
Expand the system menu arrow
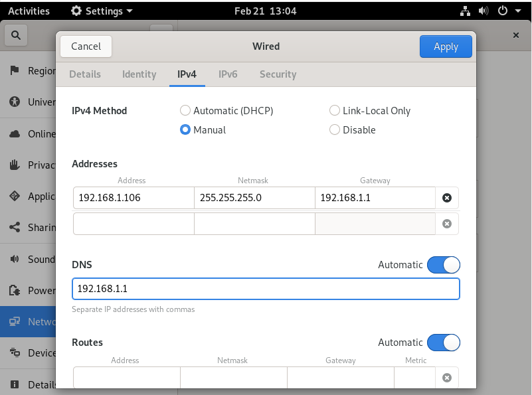click(x=518, y=11)
